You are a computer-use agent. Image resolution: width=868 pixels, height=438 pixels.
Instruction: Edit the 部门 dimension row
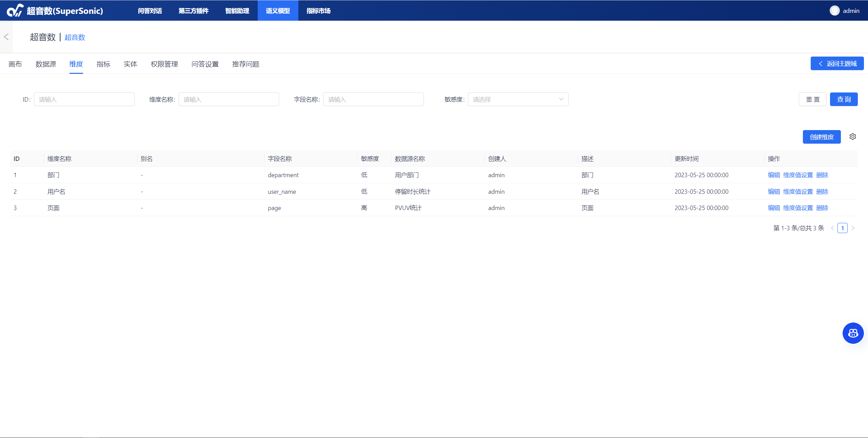[774, 175]
